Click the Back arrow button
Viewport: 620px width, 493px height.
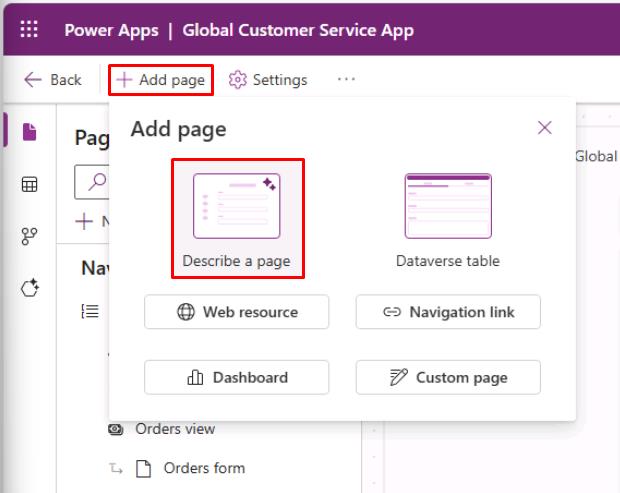point(53,80)
